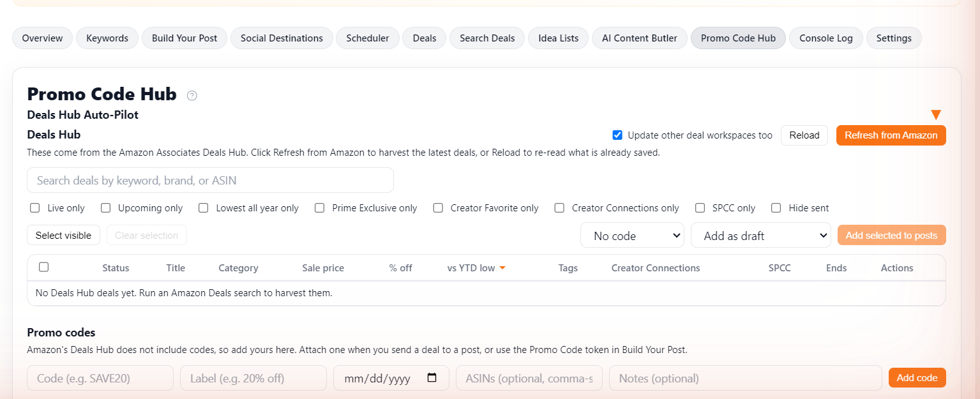Screen dimensions: 980x399
Task: Switch to the Overview tab
Action: (x=43, y=38)
